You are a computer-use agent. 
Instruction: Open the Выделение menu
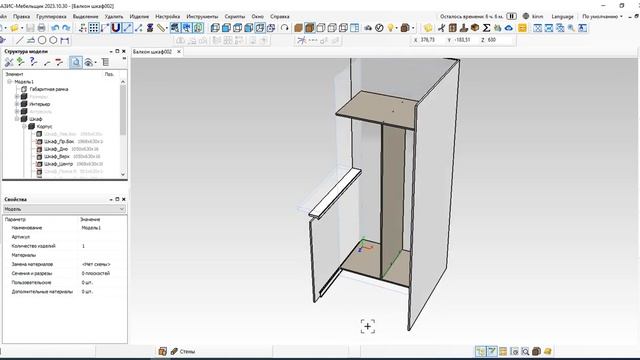point(85,16)
